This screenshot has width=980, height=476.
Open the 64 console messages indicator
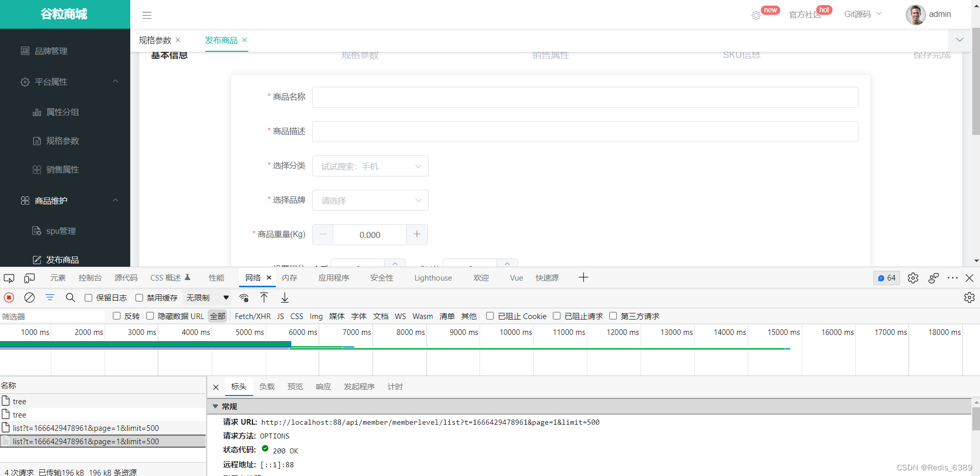pos(886,277)
